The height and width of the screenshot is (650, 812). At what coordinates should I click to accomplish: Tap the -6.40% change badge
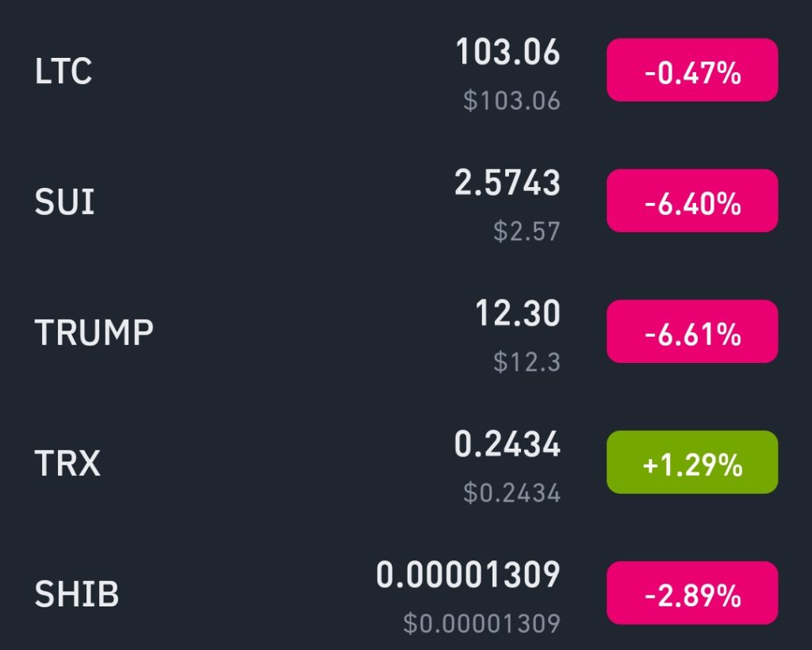click(x=692, y=201)
